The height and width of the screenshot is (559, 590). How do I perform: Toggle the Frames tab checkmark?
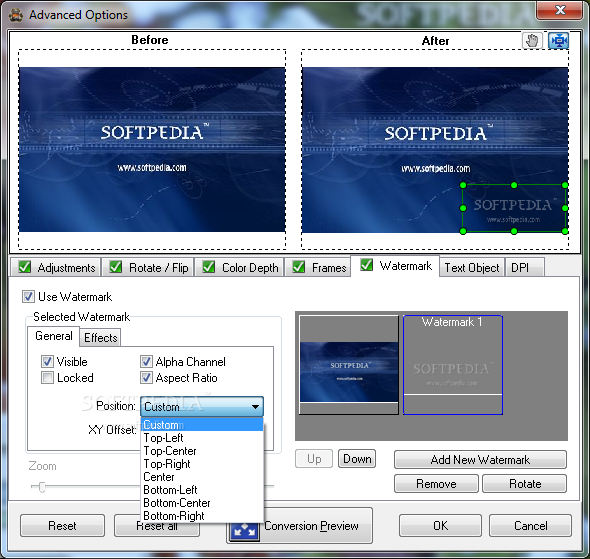(x=299, y=267)
